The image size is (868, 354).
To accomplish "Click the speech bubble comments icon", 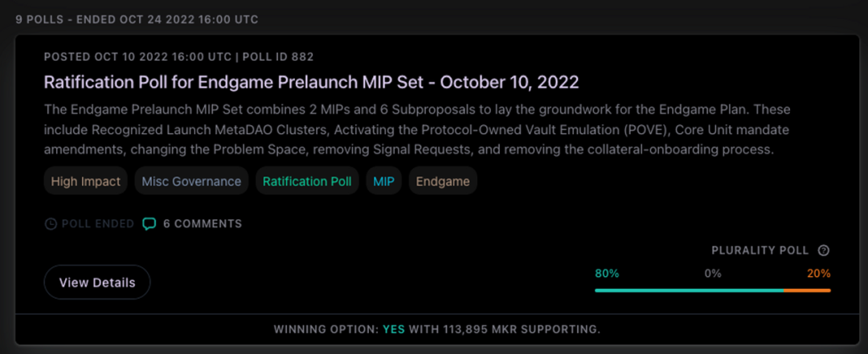I will pos(149,224).
